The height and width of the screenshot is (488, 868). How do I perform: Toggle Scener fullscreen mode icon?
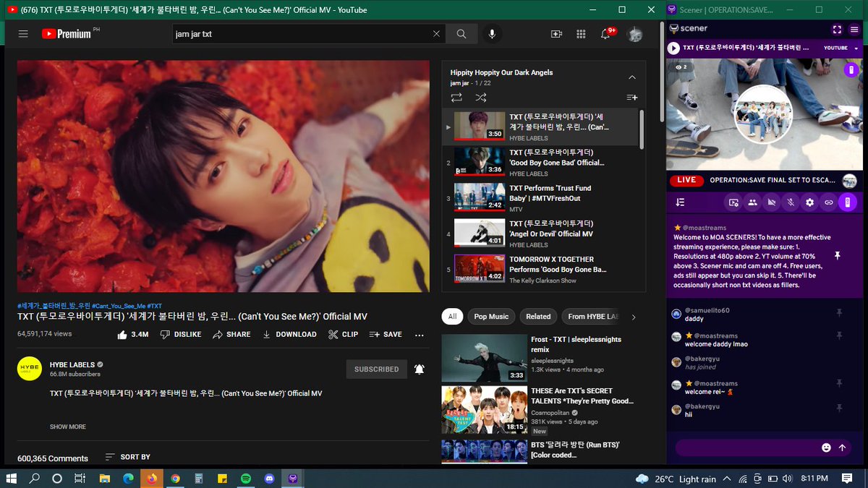pyautogui.click(x=837, y=29)
